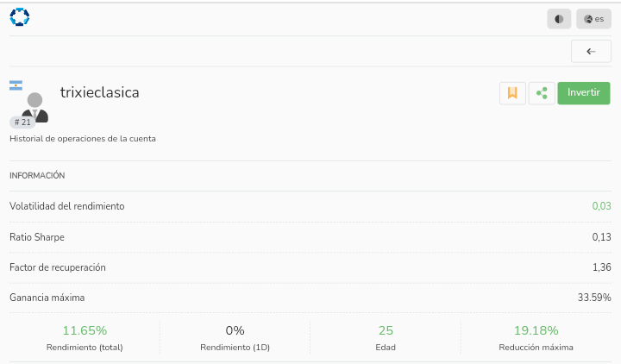Click 'Historial de operaciones de la cuenta' text
This screenshot has height=364, width=621.
point(83,138)
